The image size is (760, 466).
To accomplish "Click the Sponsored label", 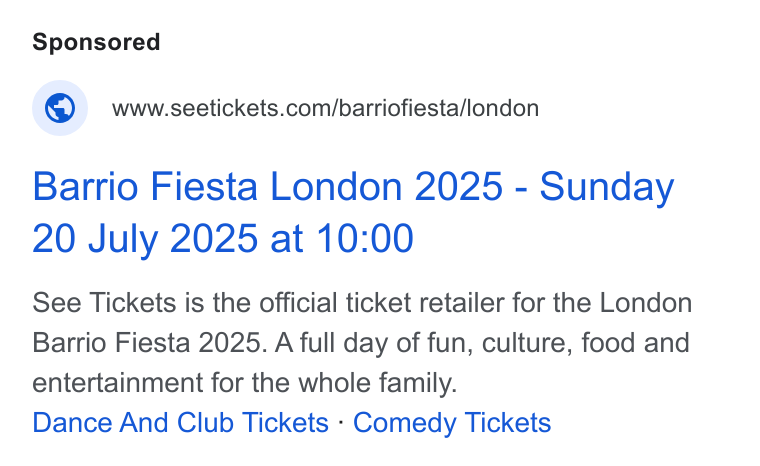I will tap(96, 42).
